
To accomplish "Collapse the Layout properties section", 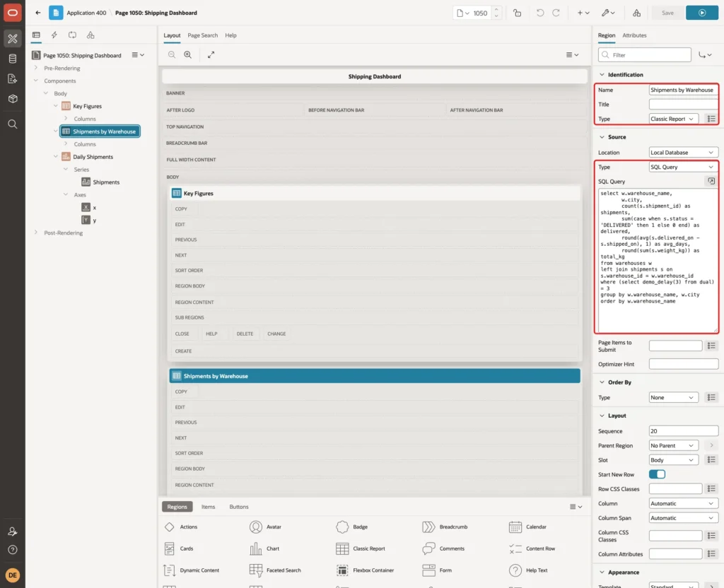I will [602, 416].
